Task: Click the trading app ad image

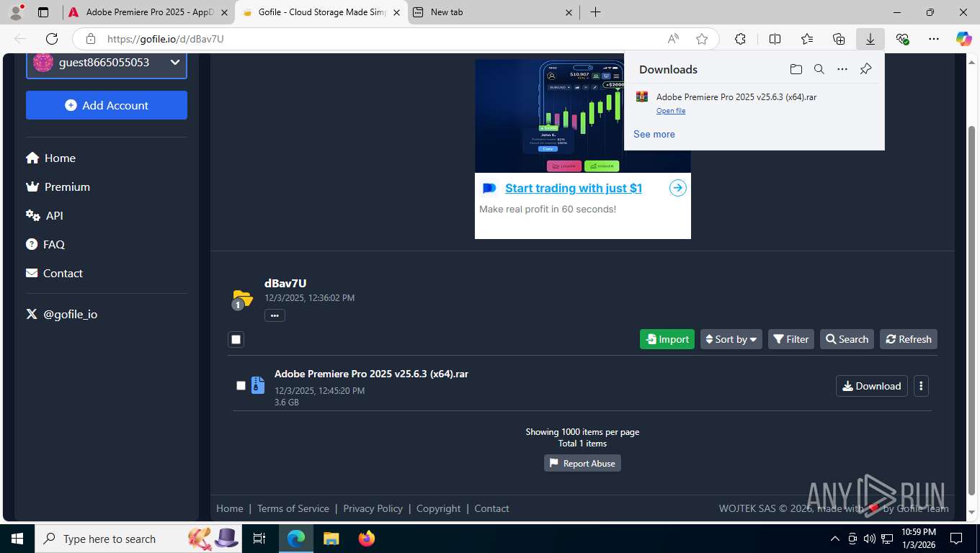Action: 549,116
